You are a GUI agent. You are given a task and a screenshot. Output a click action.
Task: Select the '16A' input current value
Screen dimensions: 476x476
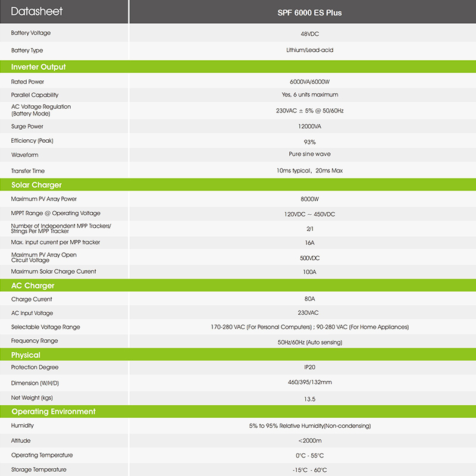pyautogui.click(x=309, y=243)
